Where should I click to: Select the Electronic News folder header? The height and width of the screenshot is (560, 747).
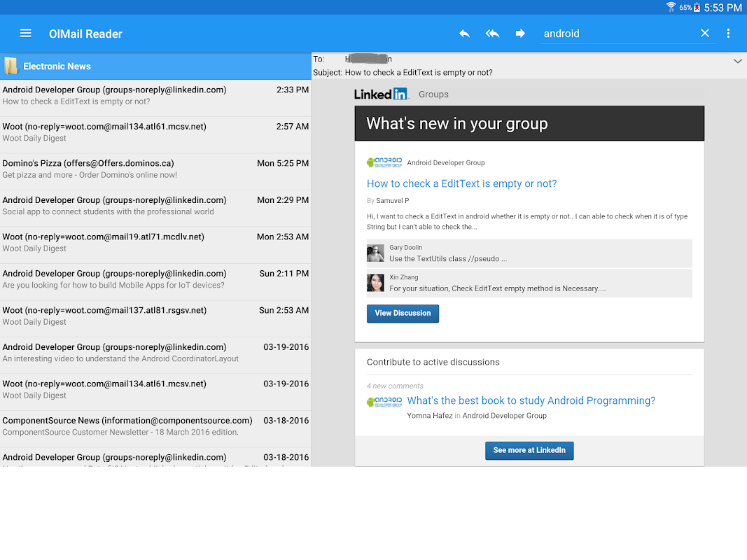pos(156,66)
